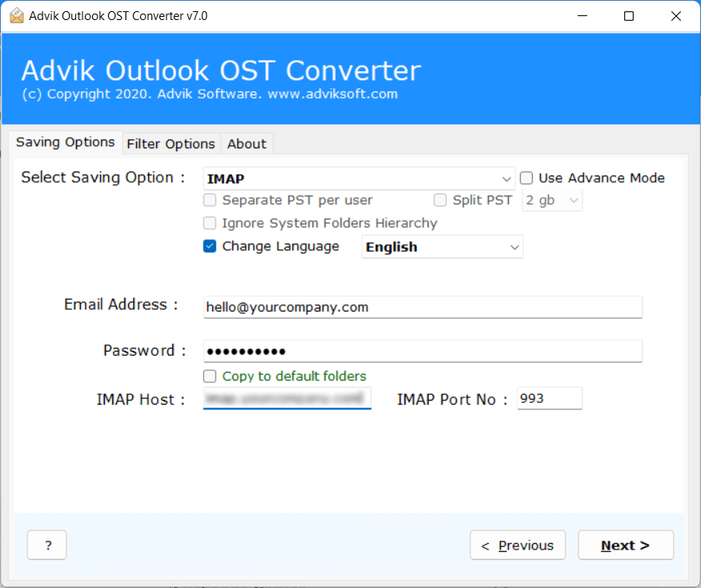Minimize the Advik OST Converter window
701x588 pixels.
click(582, 16)
